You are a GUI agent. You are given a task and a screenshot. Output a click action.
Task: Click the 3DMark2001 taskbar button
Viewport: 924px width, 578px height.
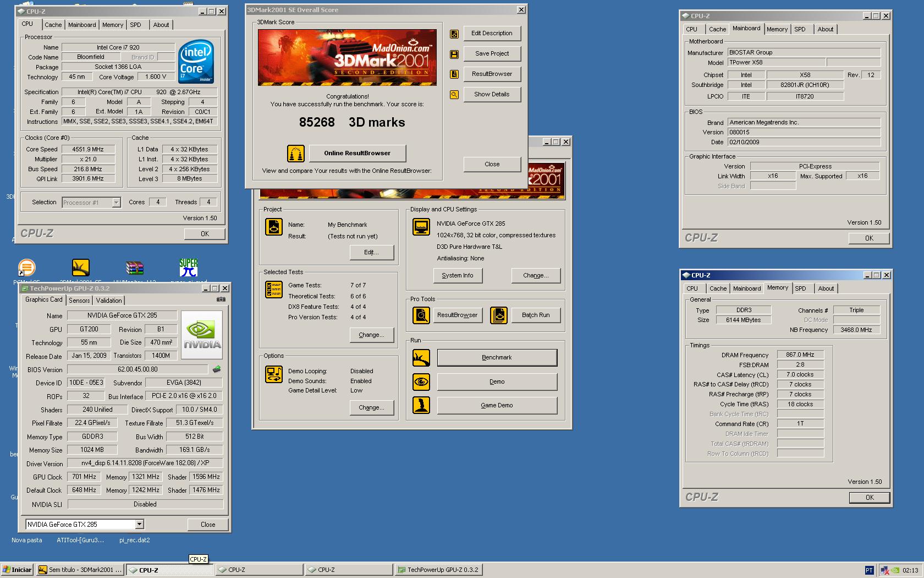(x=80, y=570)
